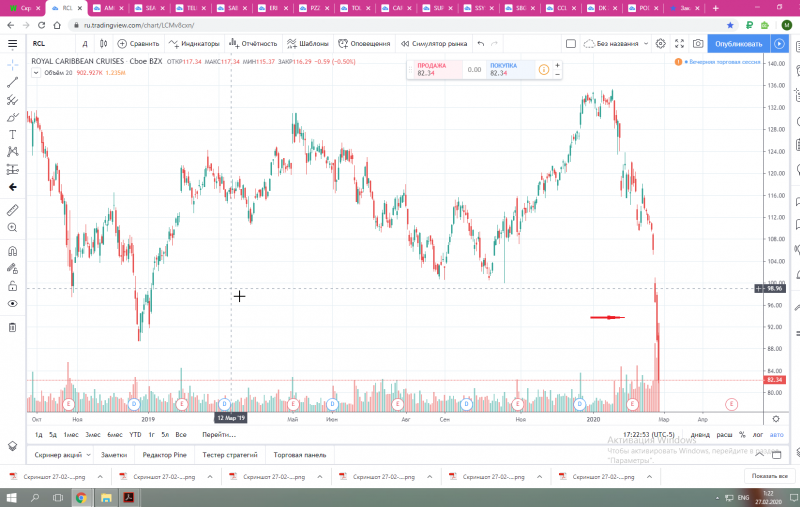This screenshot has height=507, width=800.
Task: Enter fullscreen chart mode
Action: pos(679,44)
